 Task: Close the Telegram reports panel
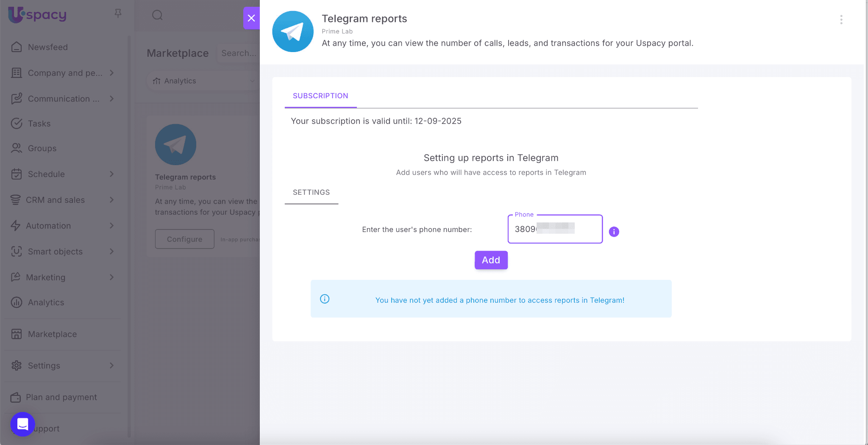pos(251,18)
